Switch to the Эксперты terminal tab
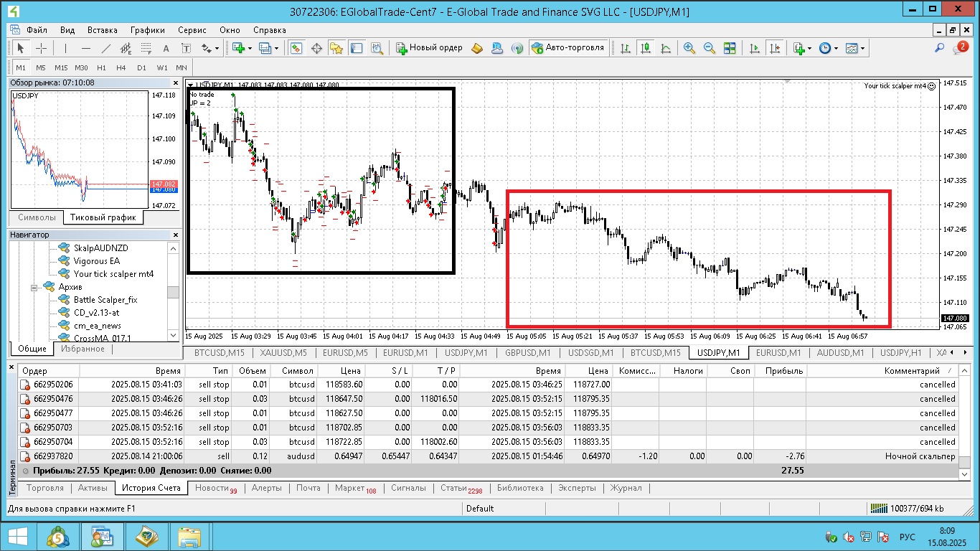 point(577,488)
